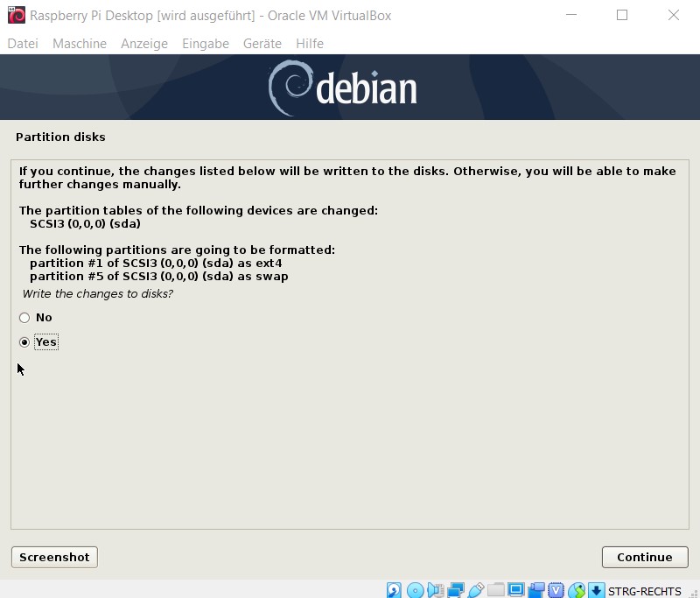The height and width of the screenshot is (598, 700).
Task: Click the display settings status icon
Action: (x=516, y=590)
